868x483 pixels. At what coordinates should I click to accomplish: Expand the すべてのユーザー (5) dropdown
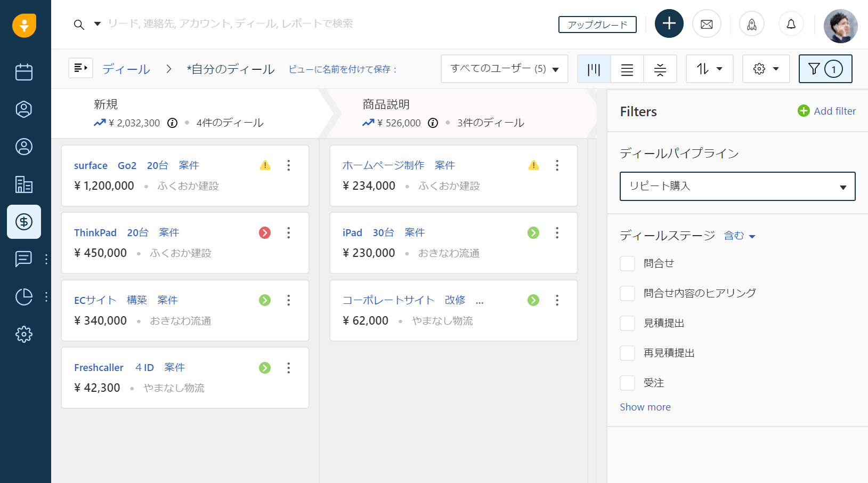(504, 69)
